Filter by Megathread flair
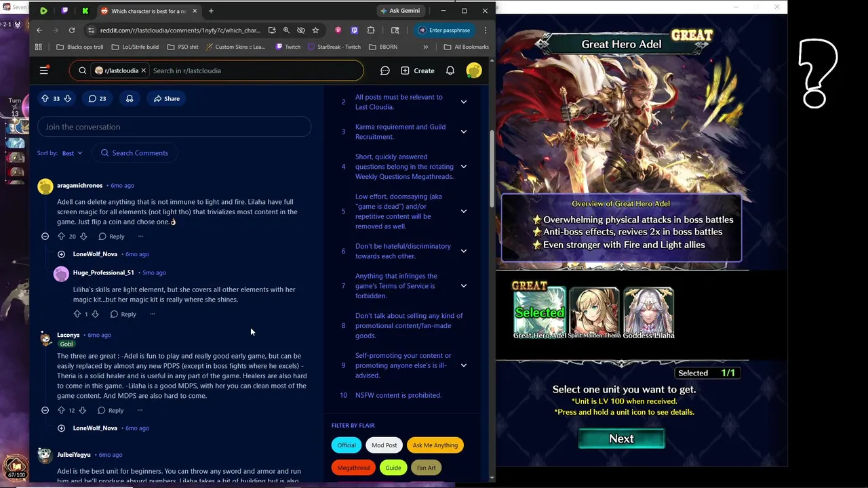 353,468
